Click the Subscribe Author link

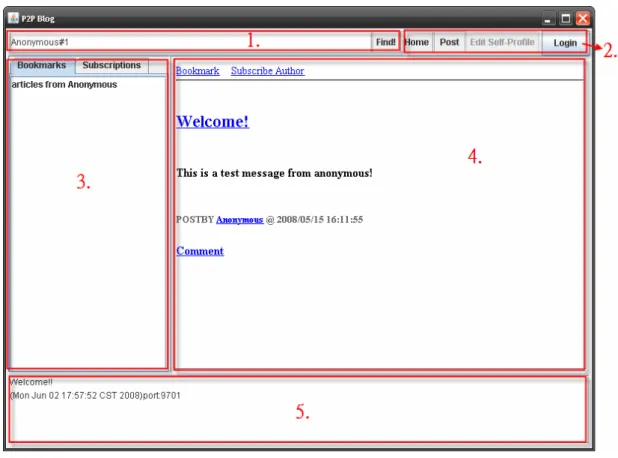(268, 71)
